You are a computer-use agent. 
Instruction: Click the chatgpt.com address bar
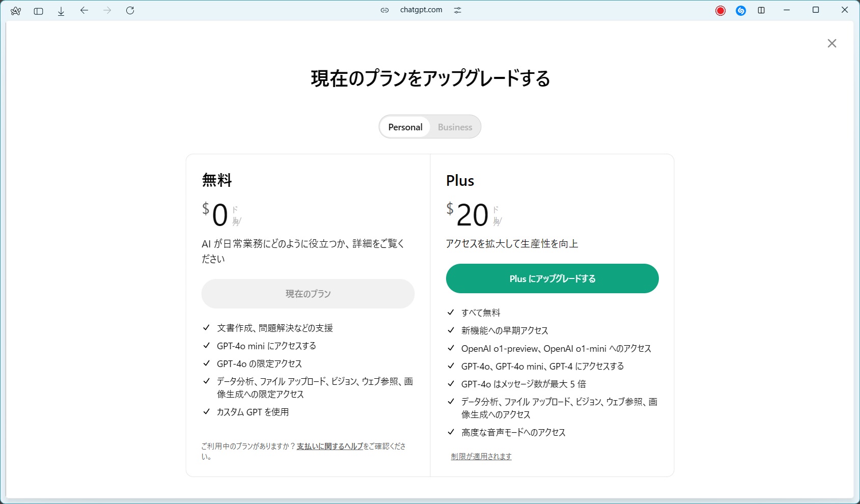[x=421, y=10]
